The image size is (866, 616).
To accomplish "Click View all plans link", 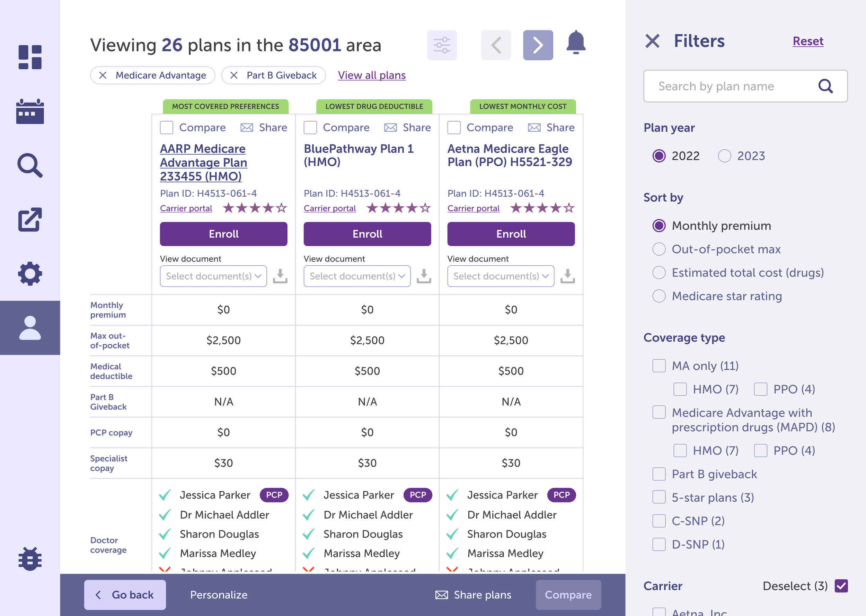I will coord(372,76).
